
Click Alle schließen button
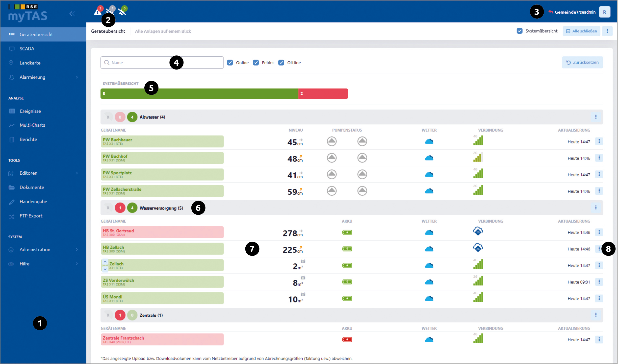coord(582,31)
